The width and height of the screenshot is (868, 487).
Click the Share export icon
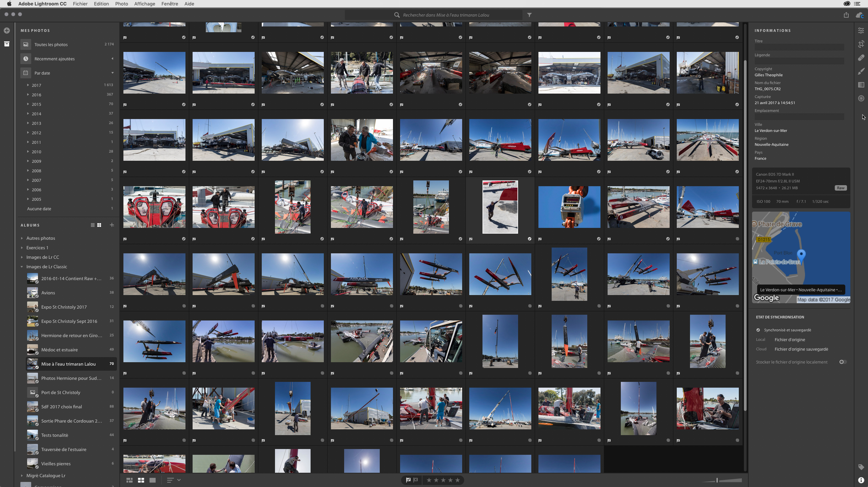[846, 15]
